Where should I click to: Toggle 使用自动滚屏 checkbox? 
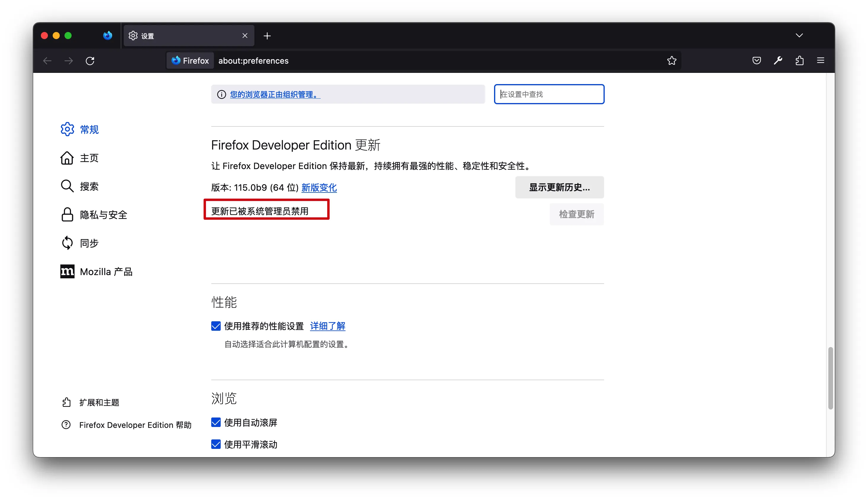coord(216,422)
